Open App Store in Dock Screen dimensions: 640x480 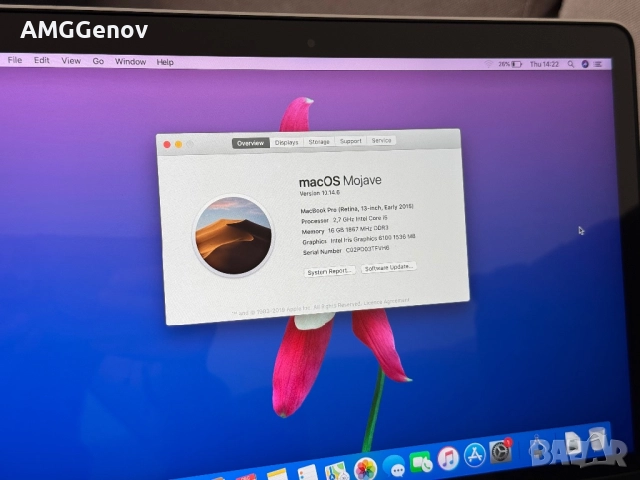(x=474, y=454)
